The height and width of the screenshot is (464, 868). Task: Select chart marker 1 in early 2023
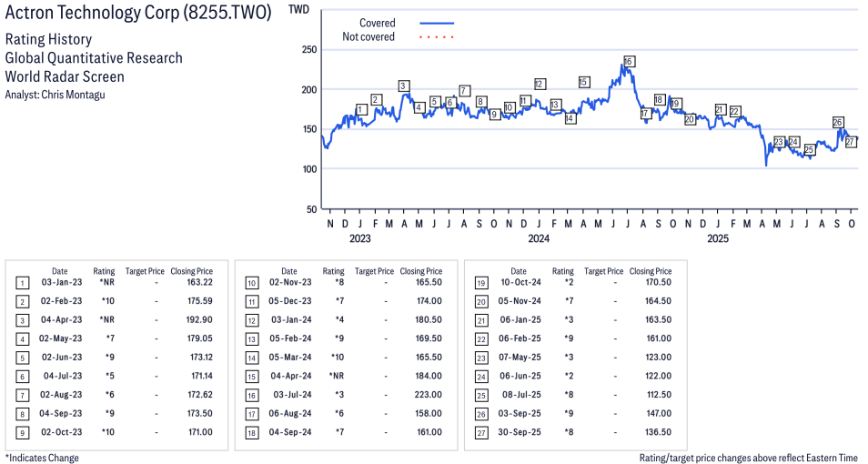click(x=361, y=110)
